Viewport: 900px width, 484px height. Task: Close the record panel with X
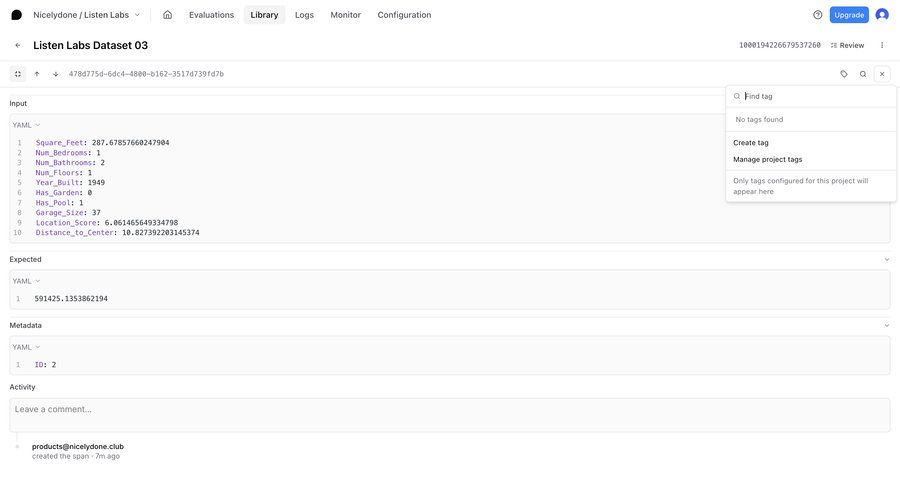(x=882, y=74)
